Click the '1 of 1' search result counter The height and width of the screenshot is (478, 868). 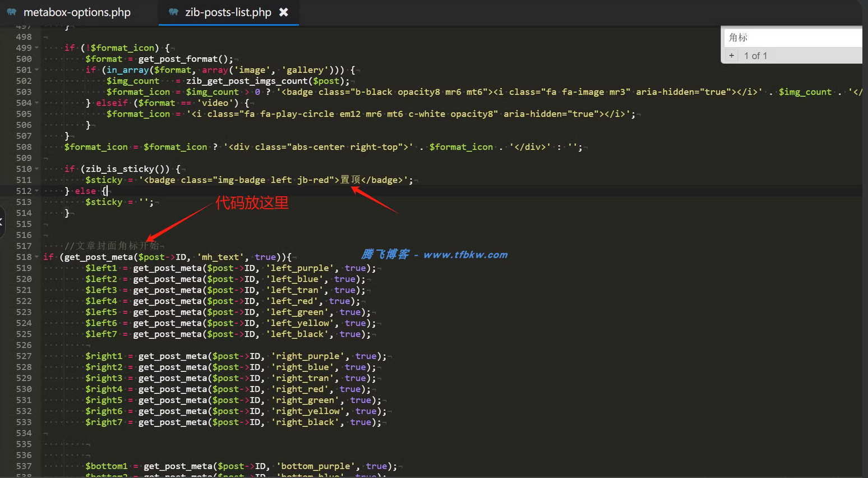point(755,56)
